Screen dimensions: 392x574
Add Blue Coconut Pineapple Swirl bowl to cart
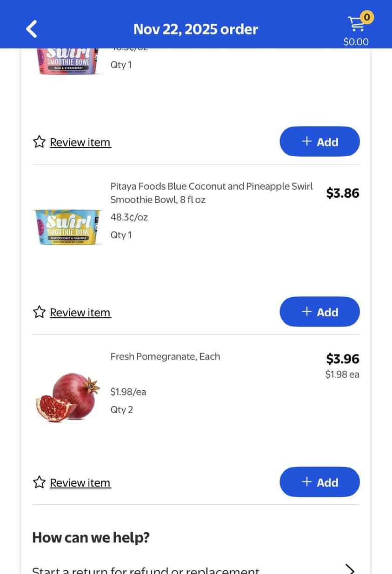click(x=319, y=312)
